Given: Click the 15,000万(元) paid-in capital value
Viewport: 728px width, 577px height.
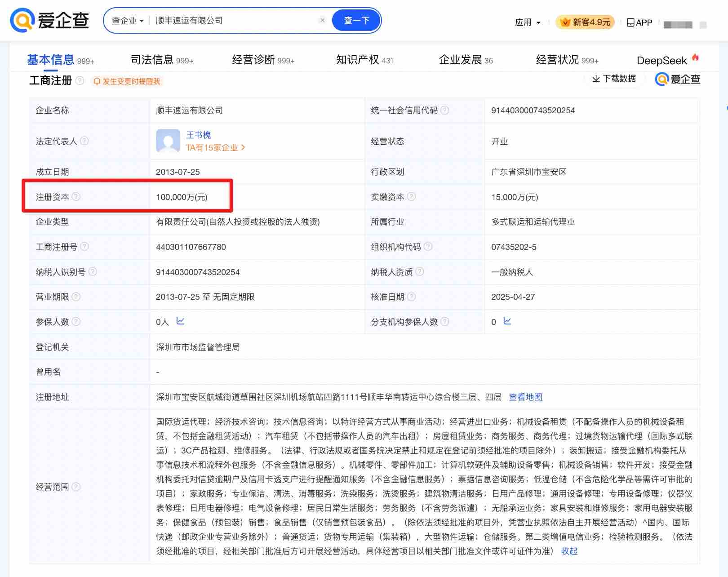Looking at the screenshot, I should point(515,197).
